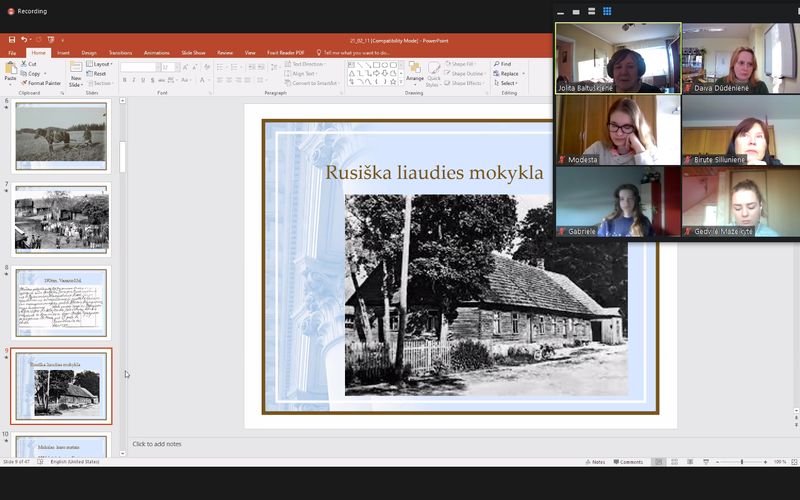Click the zoom slider in status bar

(x=741, y=462)
